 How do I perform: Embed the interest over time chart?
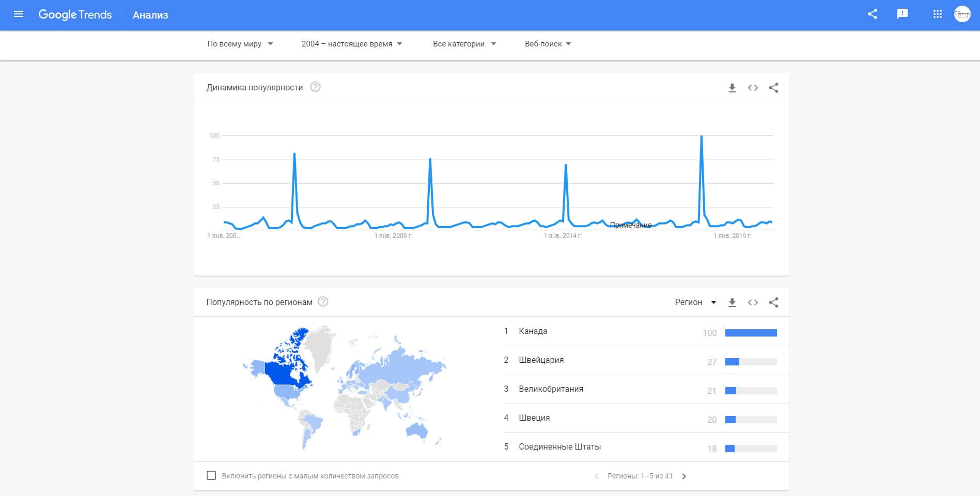point(753,88)
